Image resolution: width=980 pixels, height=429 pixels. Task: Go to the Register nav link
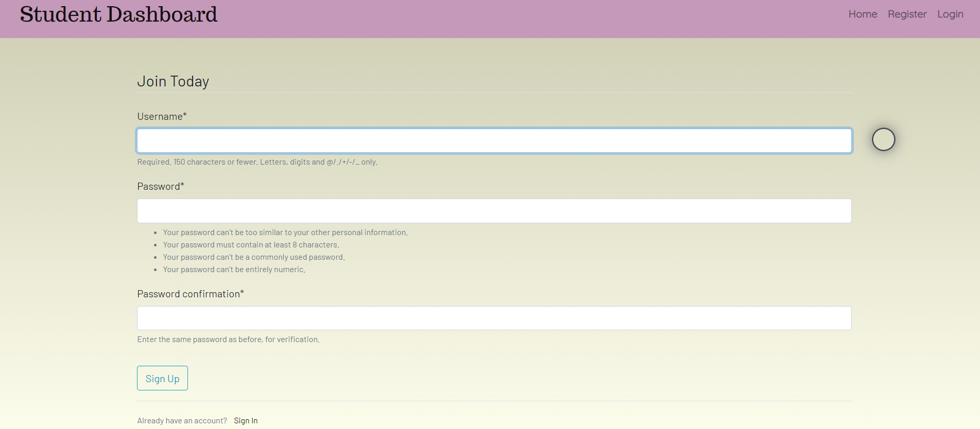(907, 14)
